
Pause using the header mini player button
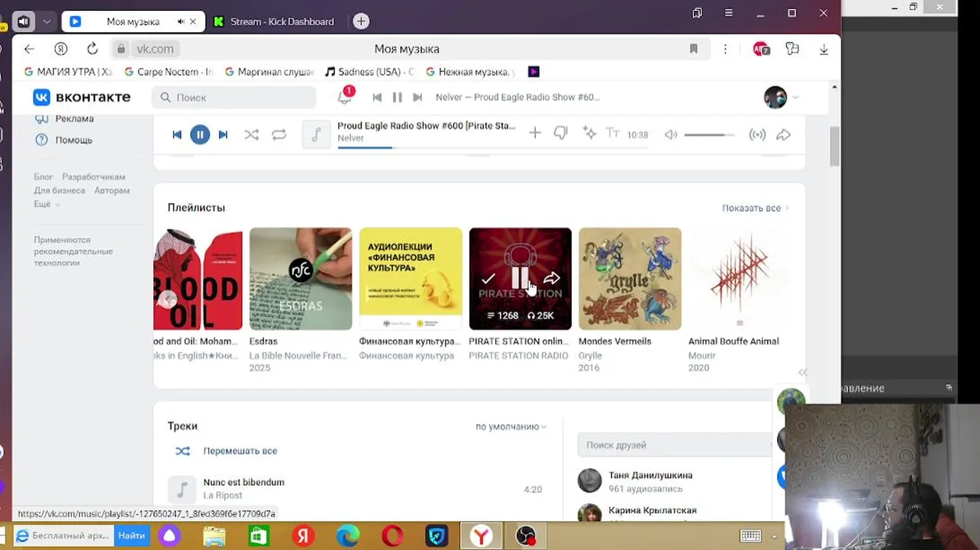click(397, 97)
